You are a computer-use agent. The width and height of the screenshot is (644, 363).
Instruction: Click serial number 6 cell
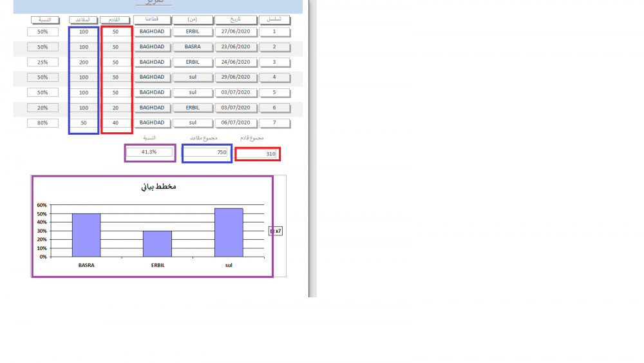pos(274,108)
